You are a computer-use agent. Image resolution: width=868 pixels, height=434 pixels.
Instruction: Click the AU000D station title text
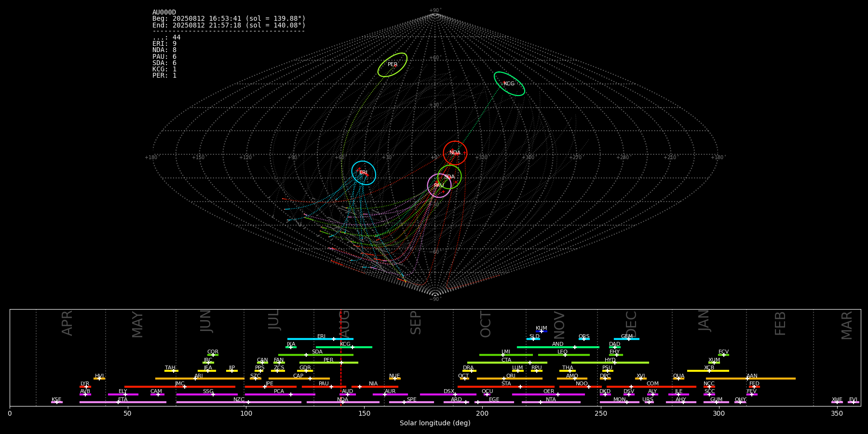coord(164,13)
